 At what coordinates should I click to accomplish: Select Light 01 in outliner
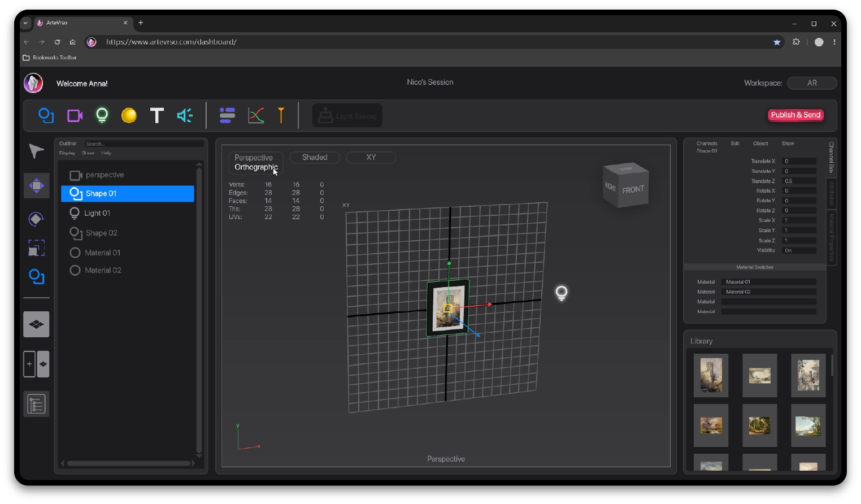pyautogui.click(x=128, y=213)
